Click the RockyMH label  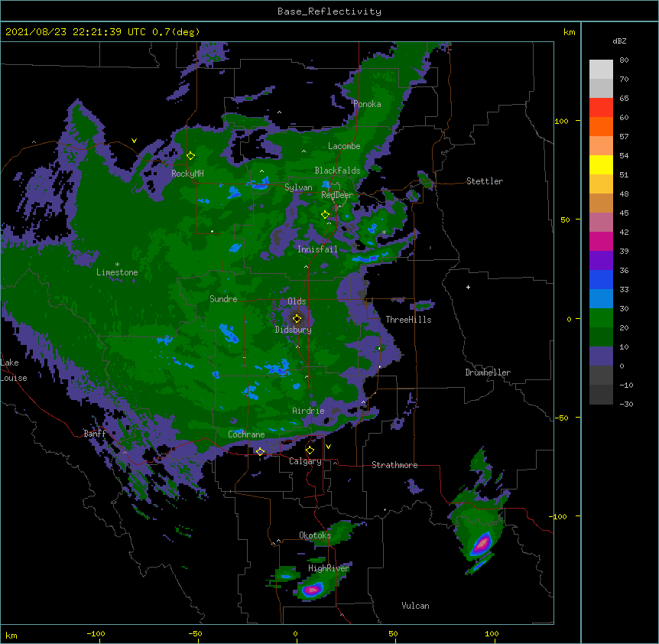point(187,173)
